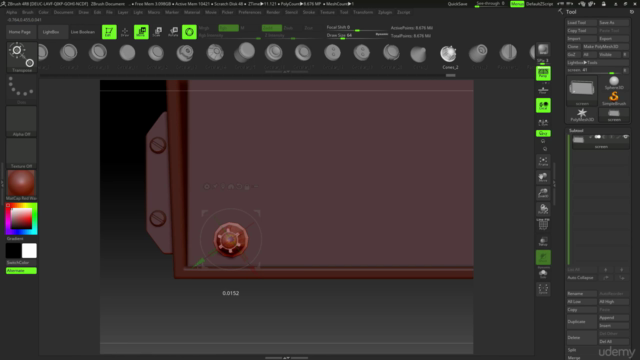Open the Home Page tab
640x360 pixels.
(20, 32)
